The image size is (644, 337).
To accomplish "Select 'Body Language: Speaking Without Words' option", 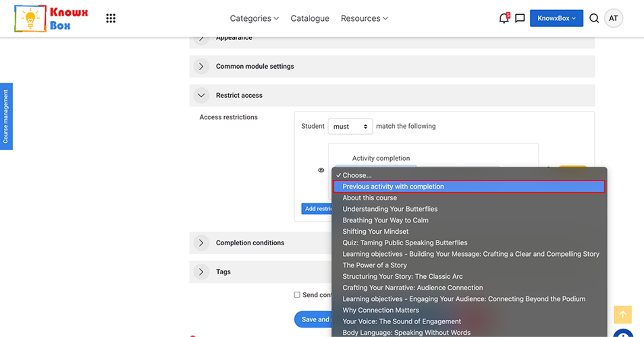I will coord(469,332).
